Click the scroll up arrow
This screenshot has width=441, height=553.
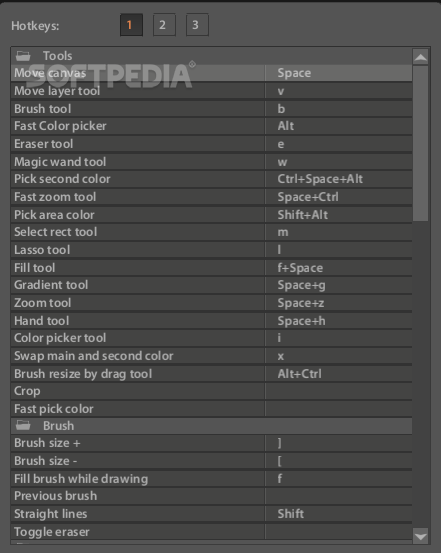pos(421,57)
